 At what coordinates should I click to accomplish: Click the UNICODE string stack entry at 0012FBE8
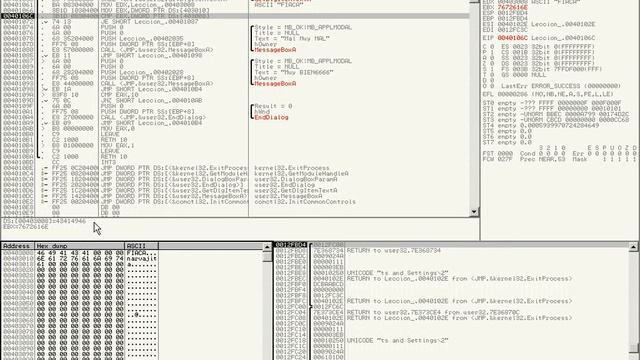point(397,273)
